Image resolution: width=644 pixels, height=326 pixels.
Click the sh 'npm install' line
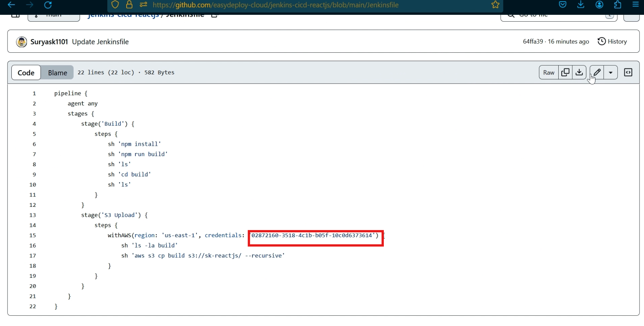(x=134, y=144)
